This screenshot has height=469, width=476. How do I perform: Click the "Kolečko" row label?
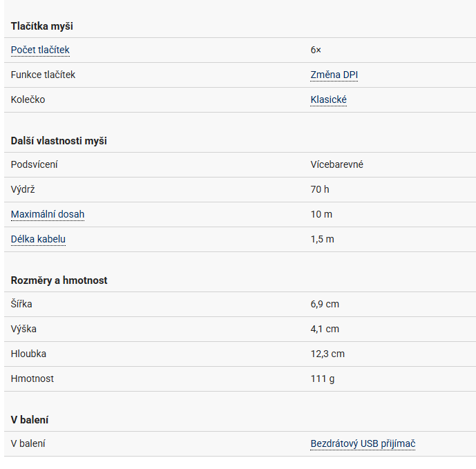tap(28, 99)
